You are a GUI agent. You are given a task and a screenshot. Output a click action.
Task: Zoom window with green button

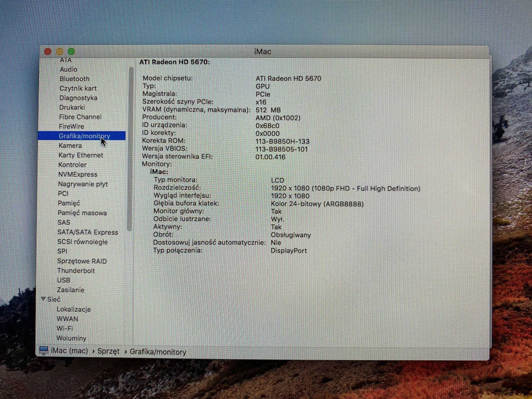[71, 51]
